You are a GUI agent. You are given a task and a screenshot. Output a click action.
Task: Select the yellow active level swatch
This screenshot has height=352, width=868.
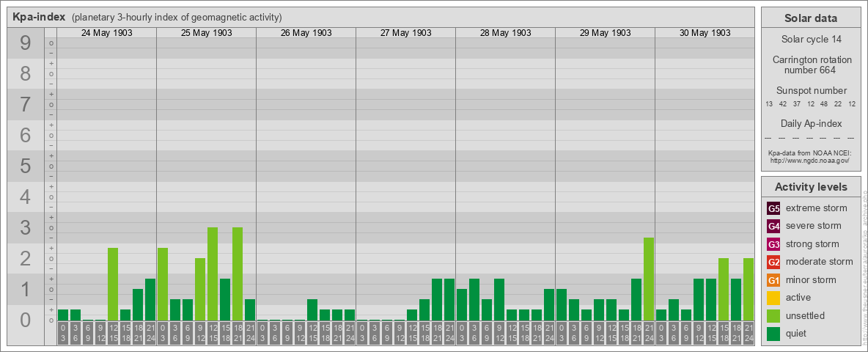pos(774,298)
